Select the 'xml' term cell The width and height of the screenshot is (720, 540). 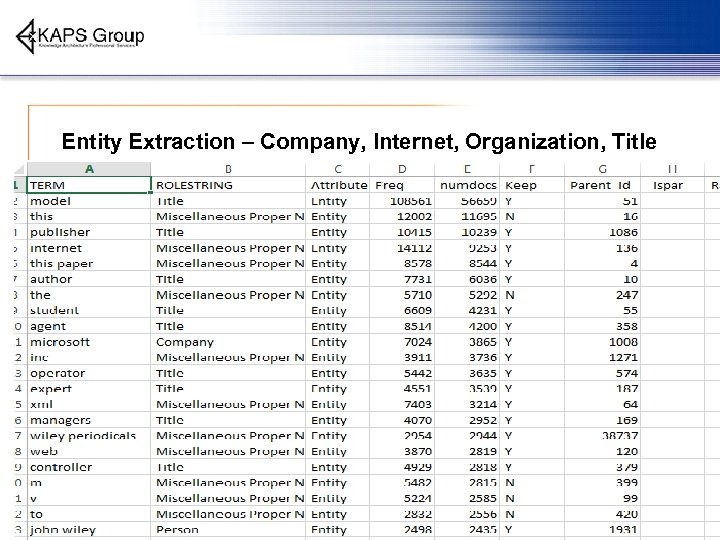89,405
